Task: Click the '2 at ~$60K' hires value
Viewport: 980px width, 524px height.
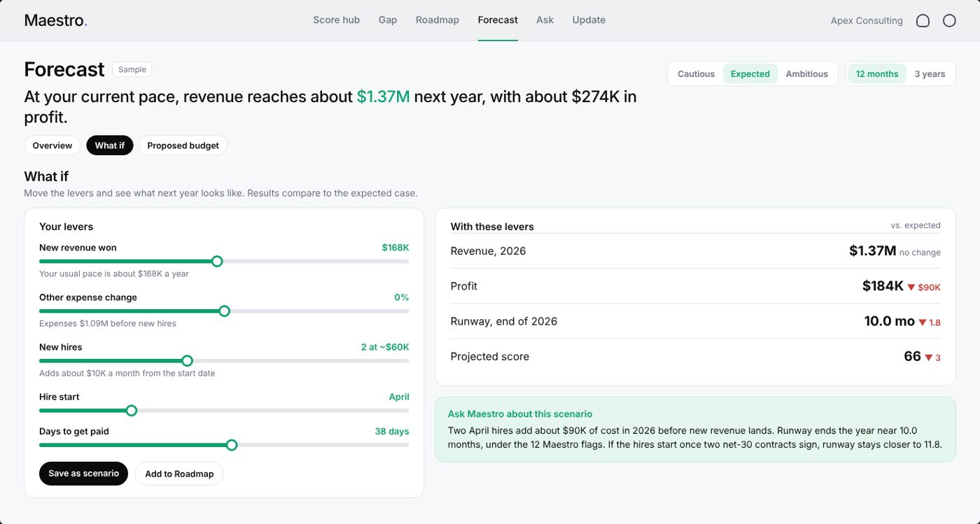Action: point(385,347)
